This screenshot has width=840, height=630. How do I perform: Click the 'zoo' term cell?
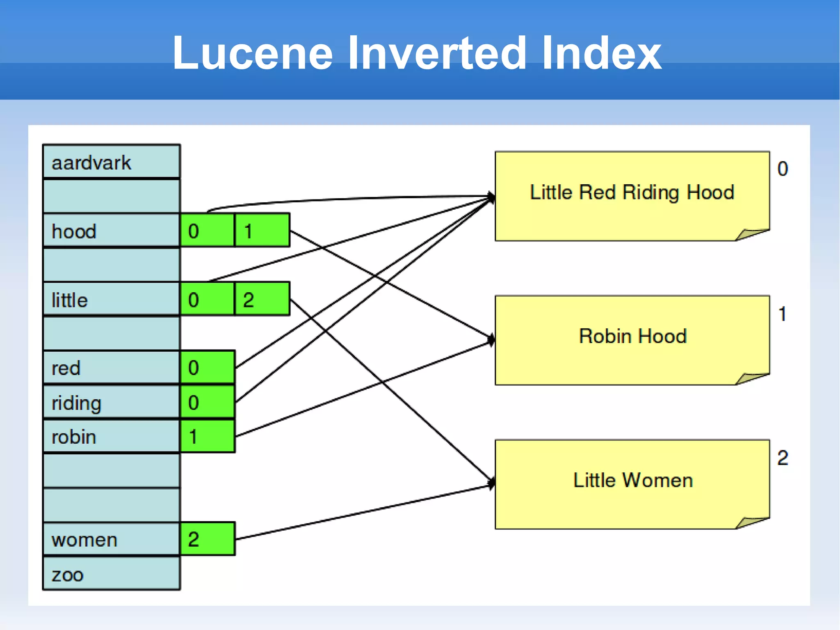click(111, 574)
